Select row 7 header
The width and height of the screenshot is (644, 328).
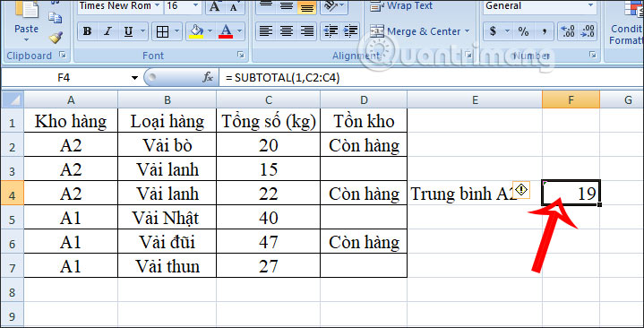[x=13, y=266]
